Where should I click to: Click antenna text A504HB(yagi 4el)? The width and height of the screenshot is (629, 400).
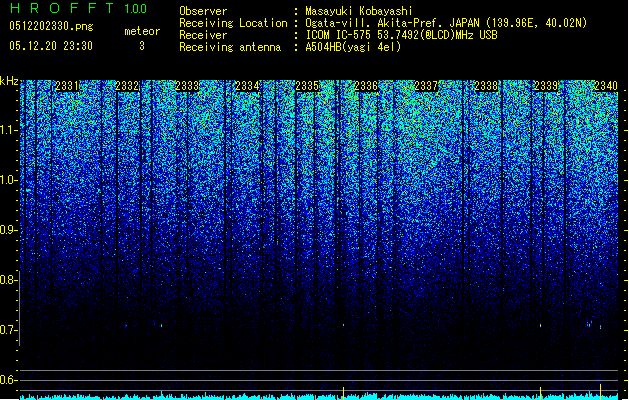pyautogui.click(x=353, y=47)
